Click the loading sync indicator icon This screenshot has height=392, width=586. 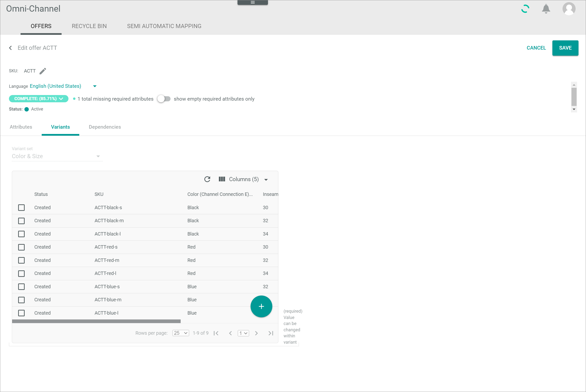tap(525, 9)
